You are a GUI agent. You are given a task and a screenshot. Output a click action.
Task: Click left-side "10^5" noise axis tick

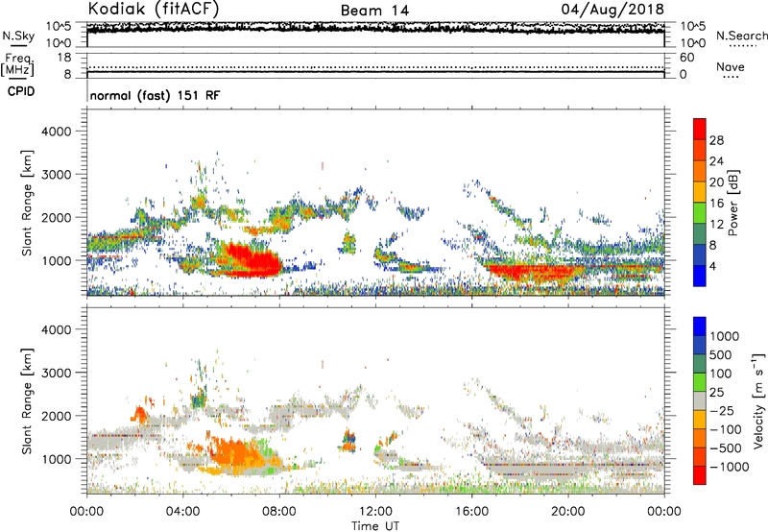coord(59,27)
